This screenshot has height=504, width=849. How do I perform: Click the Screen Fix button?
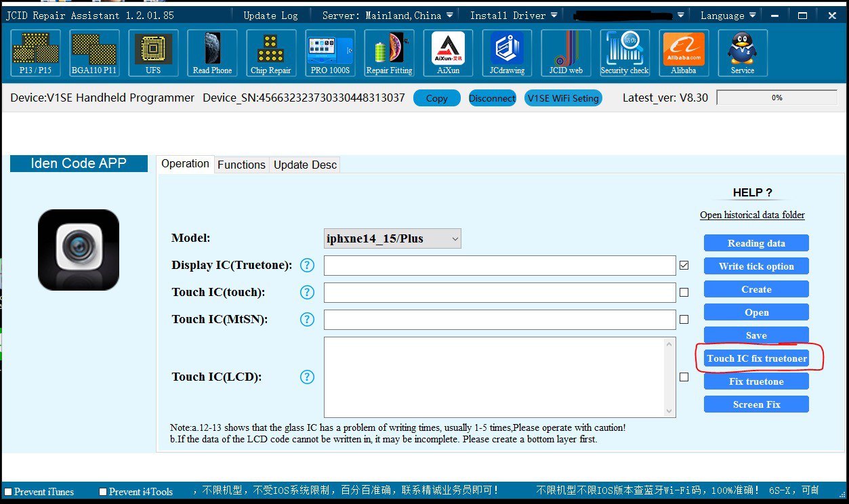click(756, 404)
